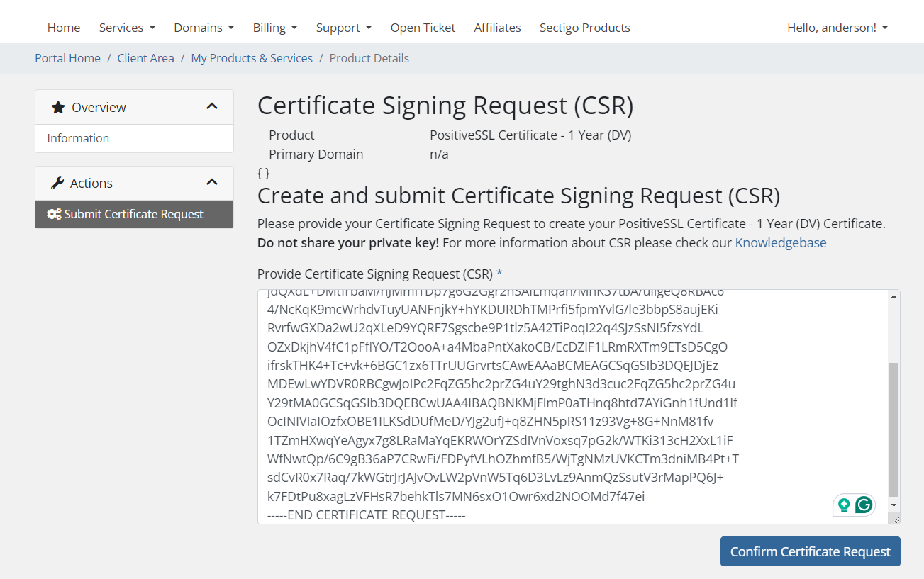Click the CSR scrollbar down arrow

[894, 505]
